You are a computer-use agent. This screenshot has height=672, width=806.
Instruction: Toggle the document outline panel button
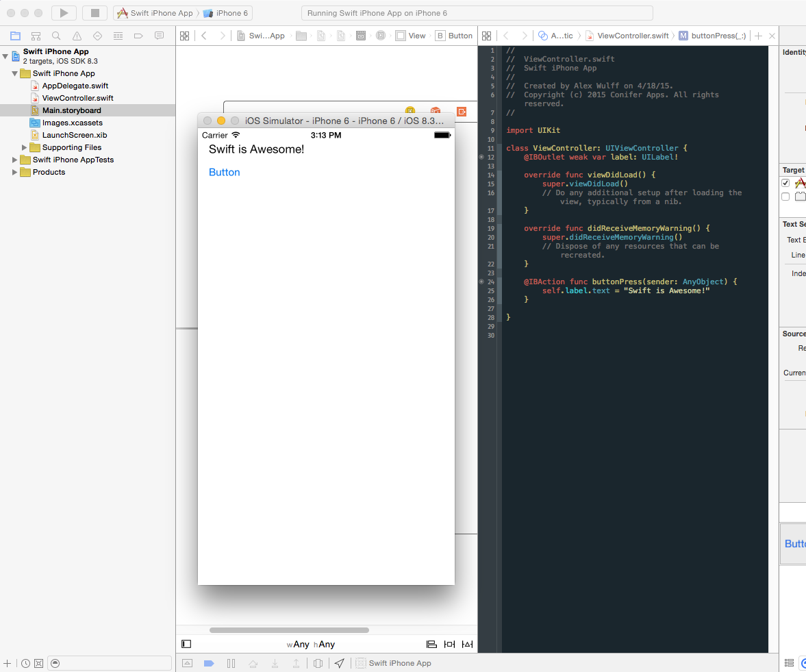coord(186,644)
